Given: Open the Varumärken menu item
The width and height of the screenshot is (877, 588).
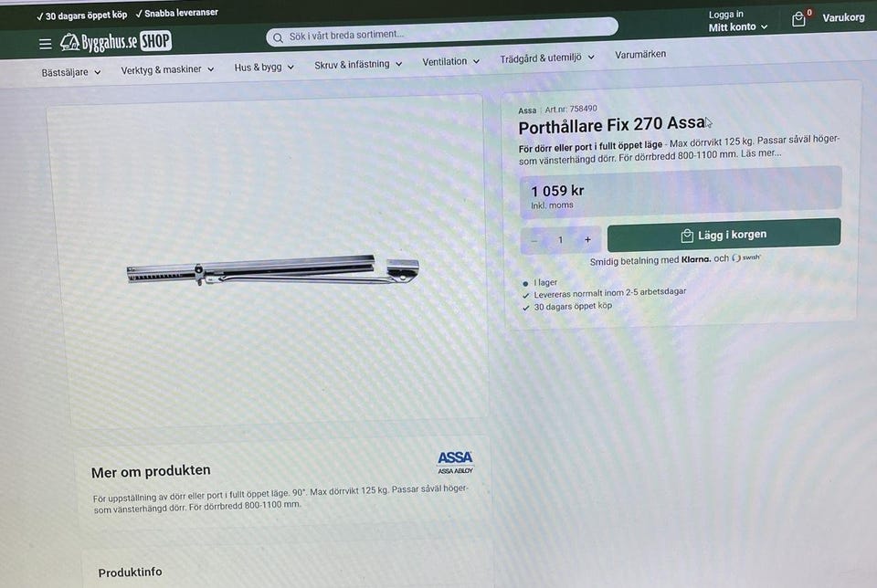Looking at the screenshot, I should (640, 54).
